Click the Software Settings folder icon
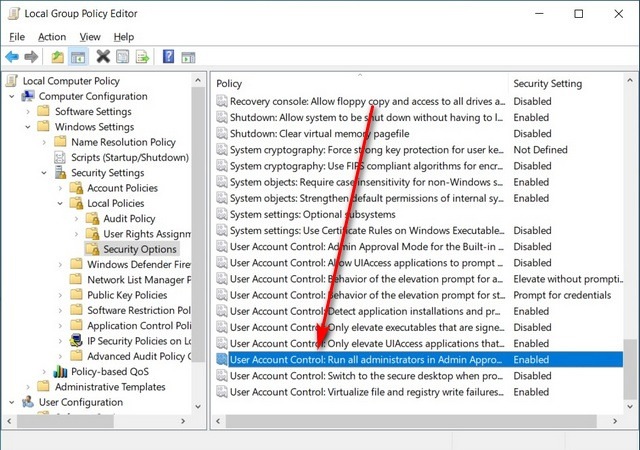The height and width of the screenshot is (450, 640). click(43, 111)
